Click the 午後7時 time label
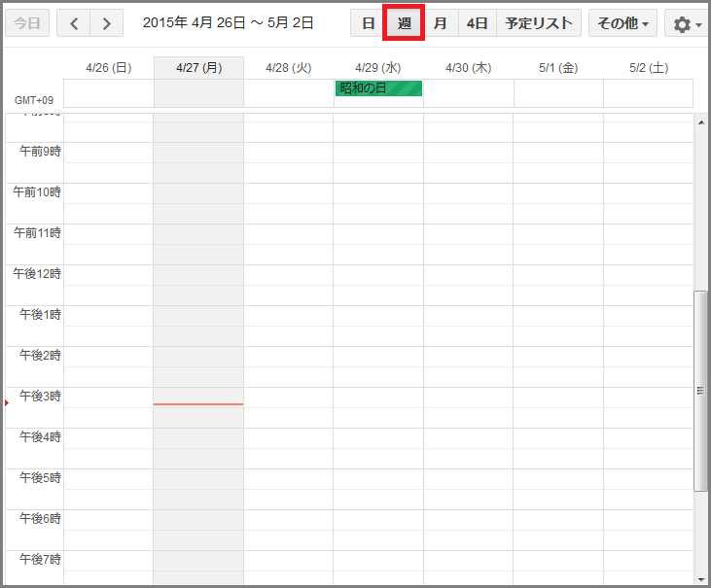Viewport: 711px width, 588px height. pos(40,559)
